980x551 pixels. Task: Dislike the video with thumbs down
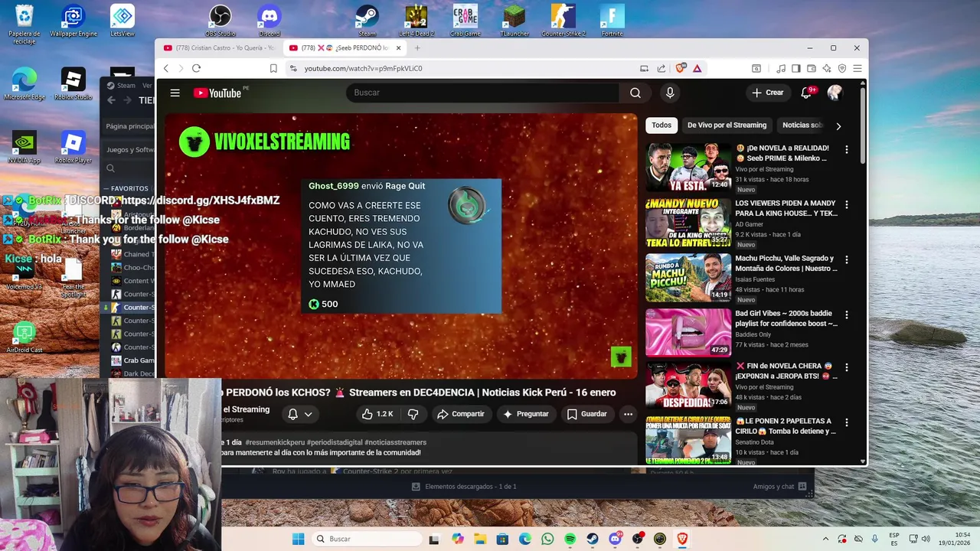pos(413,414)
